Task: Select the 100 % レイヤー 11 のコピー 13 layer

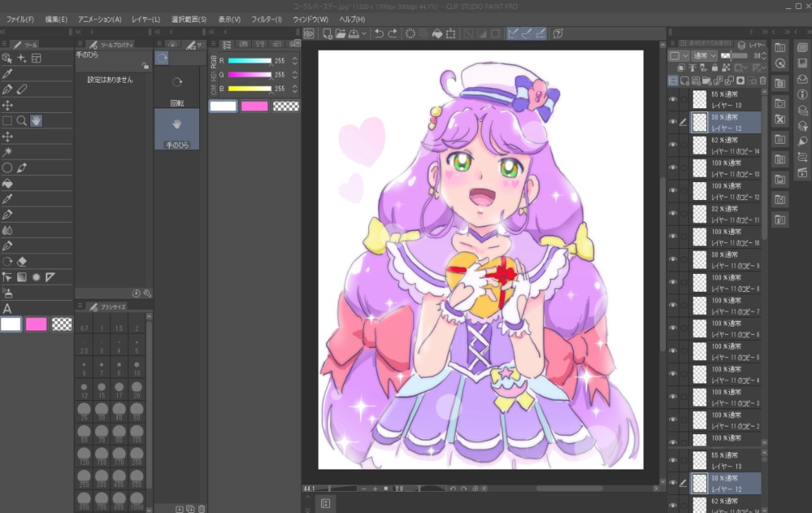Action: 735,168
